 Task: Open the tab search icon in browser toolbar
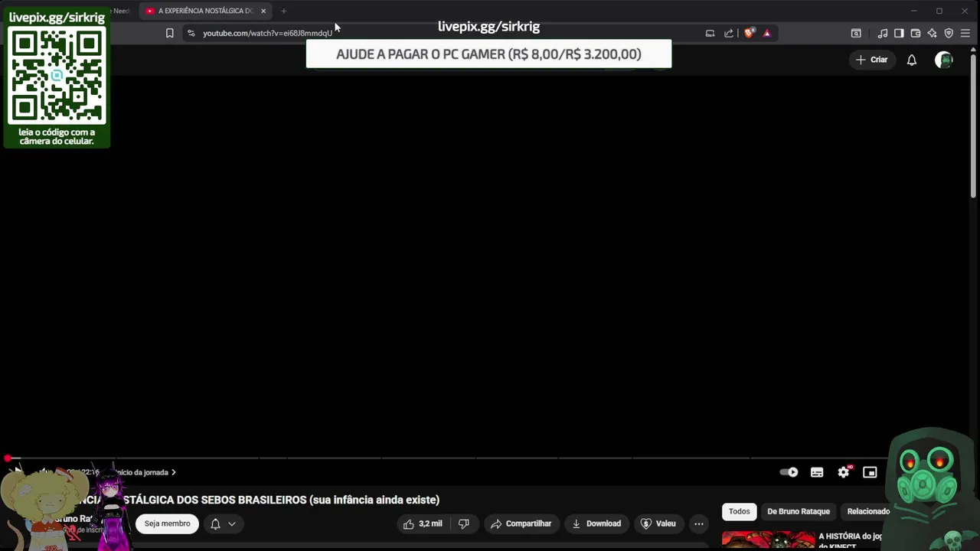pyautogui.click(x=856, y=33)
